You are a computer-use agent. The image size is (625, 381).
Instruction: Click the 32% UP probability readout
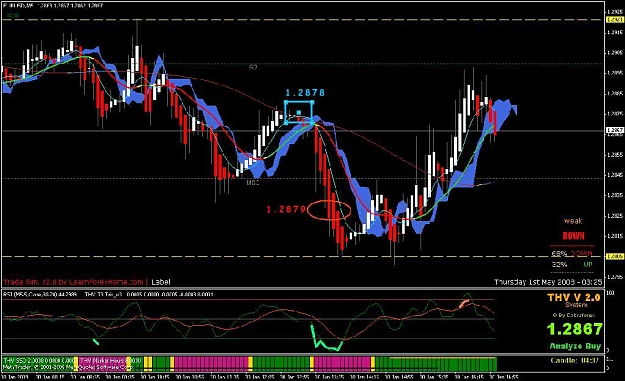[572, 264]
